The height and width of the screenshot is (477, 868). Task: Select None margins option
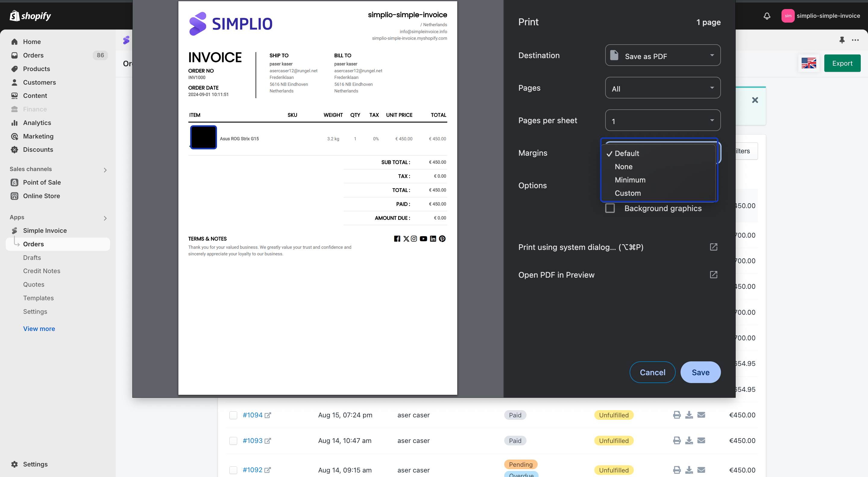tap(623, 167)
